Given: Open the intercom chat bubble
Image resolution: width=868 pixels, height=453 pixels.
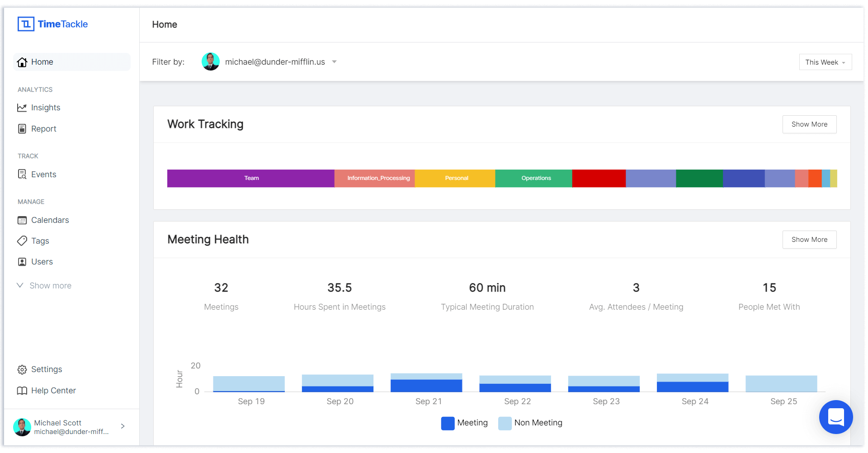Looking at the screenshot, I should tap(836, 417).
